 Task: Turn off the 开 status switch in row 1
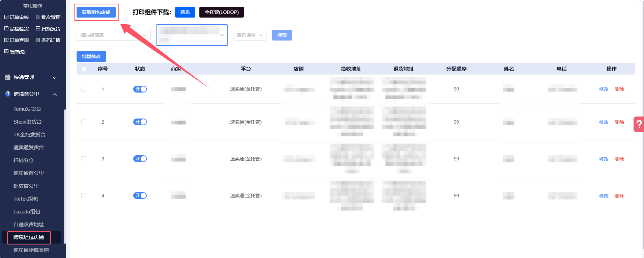140,89
